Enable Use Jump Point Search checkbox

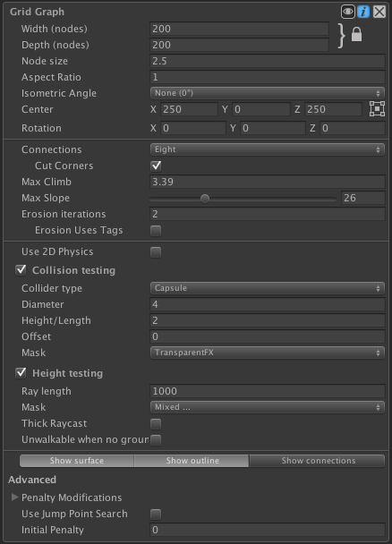[x=156, y=514]
